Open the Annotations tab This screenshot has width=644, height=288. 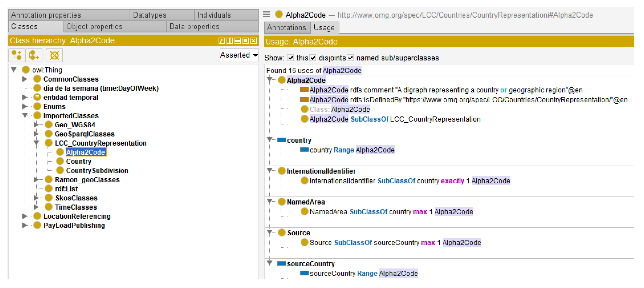[286, 28]
